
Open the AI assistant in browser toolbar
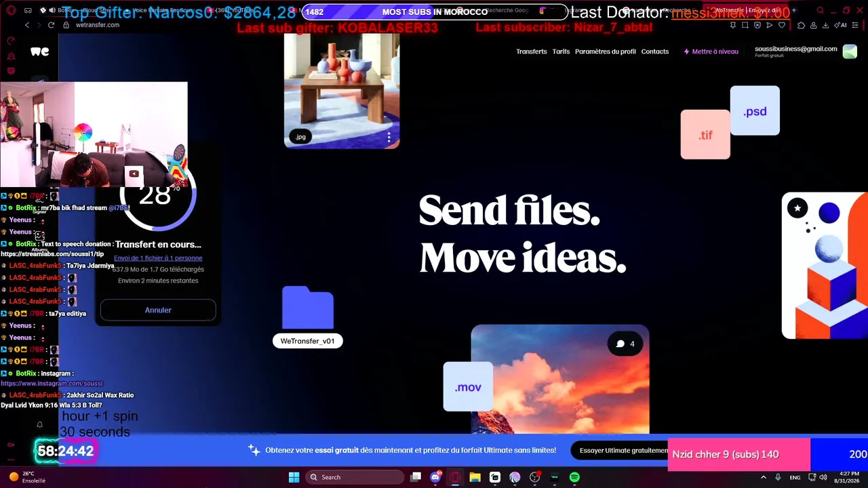pos(841,25)
